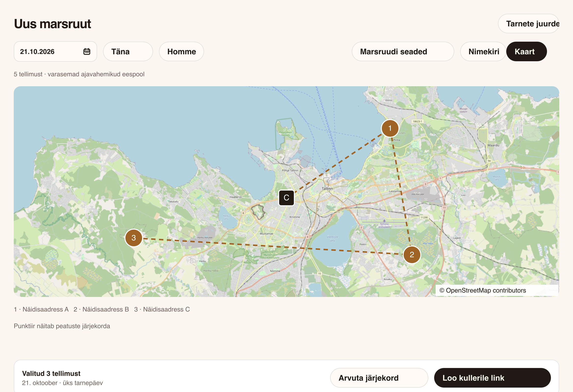Go to Tarnete juurde
Screen dimensions: 573x392
click(x=528, y=24)
